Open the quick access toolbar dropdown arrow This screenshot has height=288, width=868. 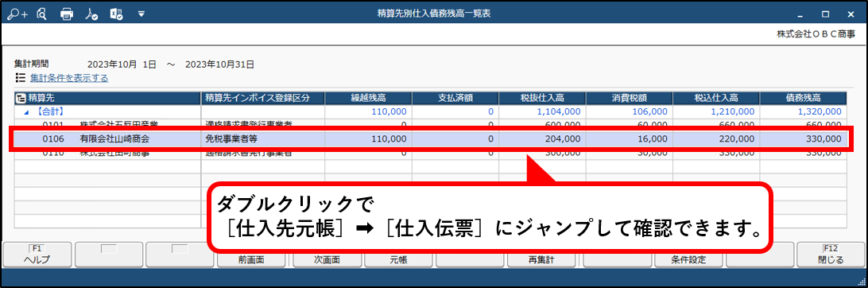(x=141, y=14)
